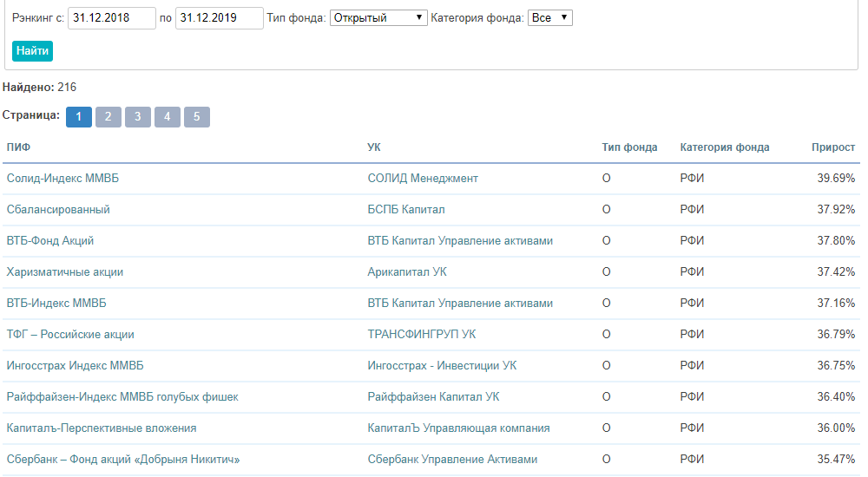Open Райффайзен-Индекс ММВБ голубых фишек fund link
Image resolution: width=868 pixels, height=477 pixels.
tap(122, 396)
